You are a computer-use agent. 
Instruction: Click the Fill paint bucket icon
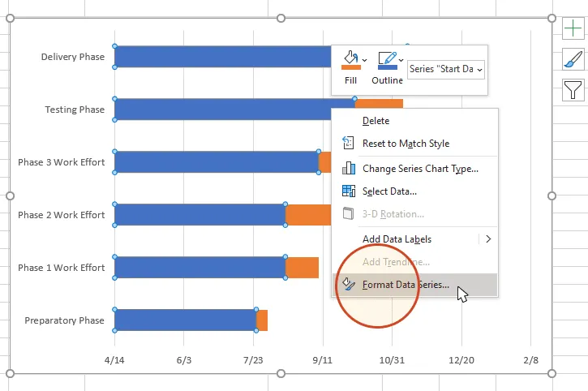(350, 60)
